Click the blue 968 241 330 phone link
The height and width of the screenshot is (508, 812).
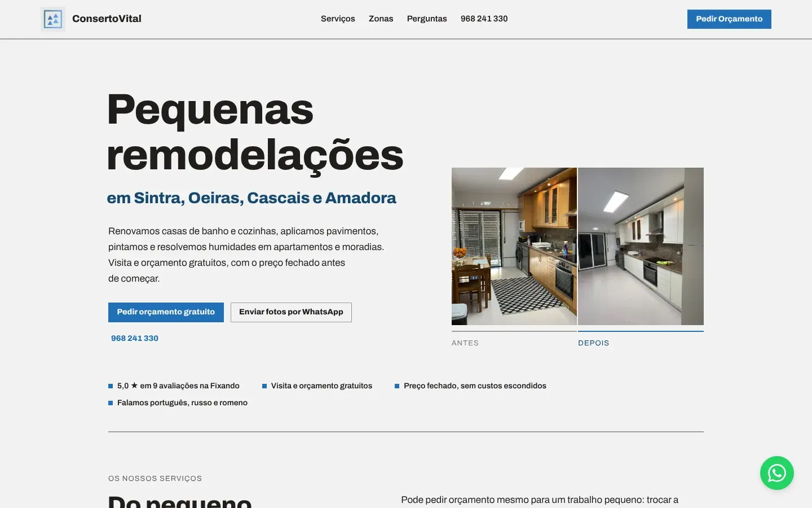click(x=135, y=338)
